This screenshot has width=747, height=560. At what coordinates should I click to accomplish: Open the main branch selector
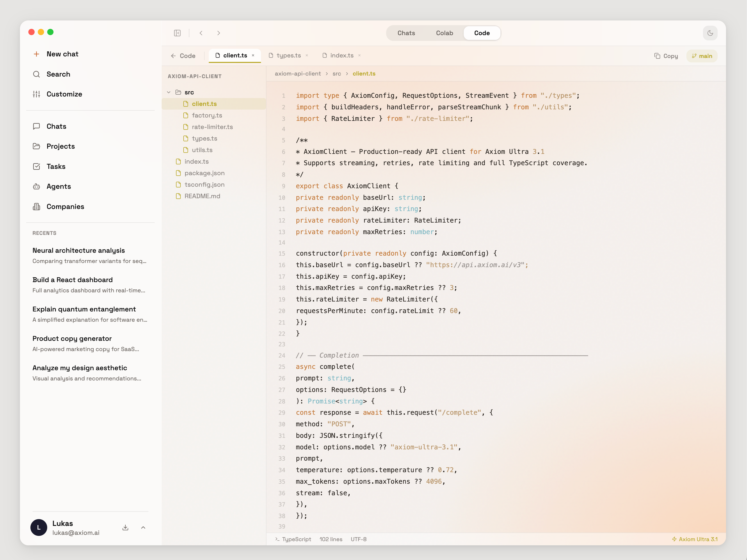tap(702, 56)
